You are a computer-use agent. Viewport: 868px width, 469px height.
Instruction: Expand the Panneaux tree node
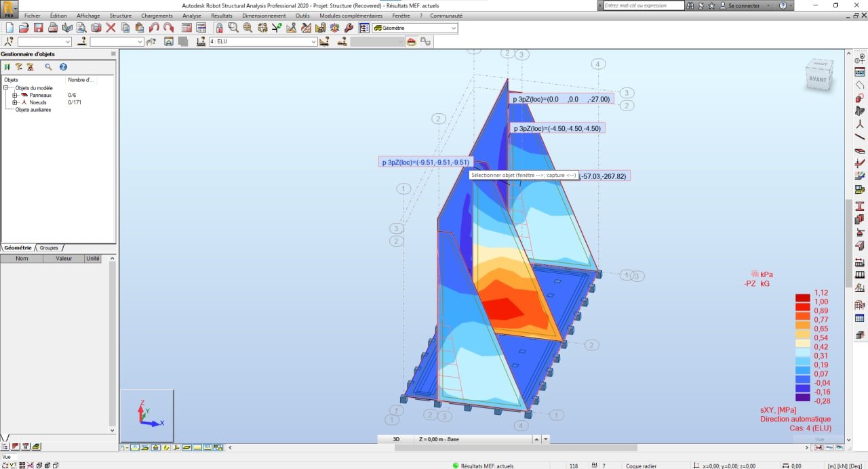click(14, 96)
